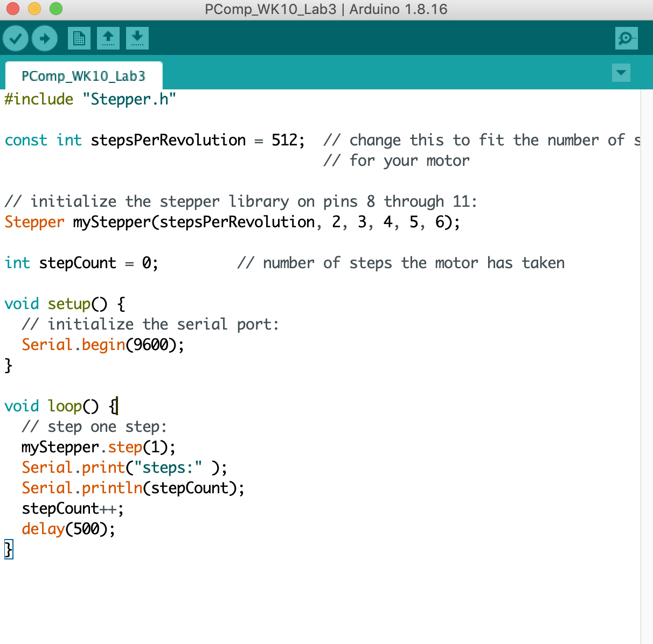Click on Serial.begin(9600) in setup
Viewport: 653px width, 644px height.
point(102,345)
